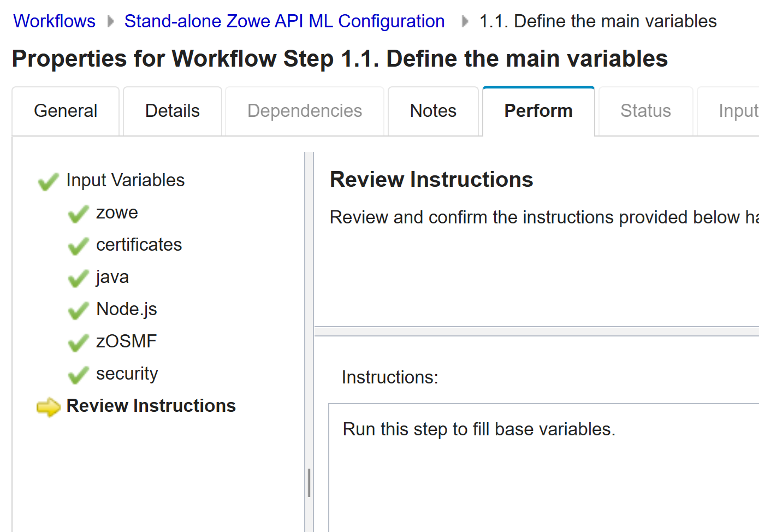Select the Review Instructions step

click(151, 405)
